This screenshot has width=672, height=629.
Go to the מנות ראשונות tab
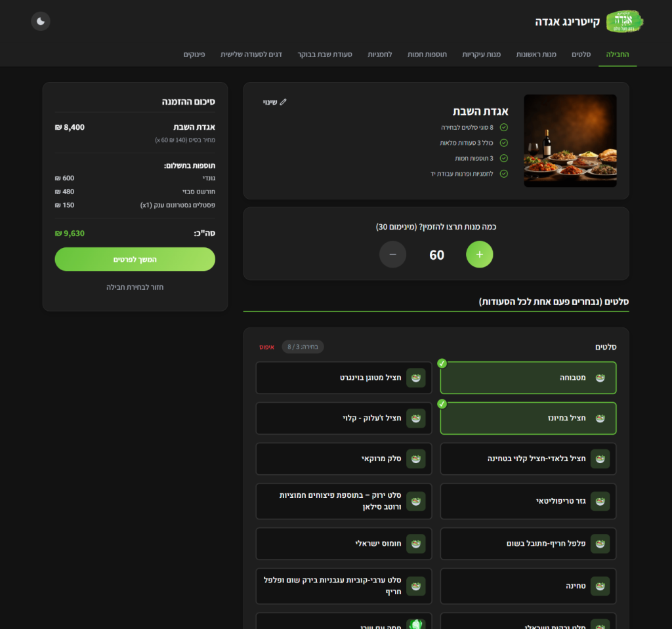tap(536, 54)
